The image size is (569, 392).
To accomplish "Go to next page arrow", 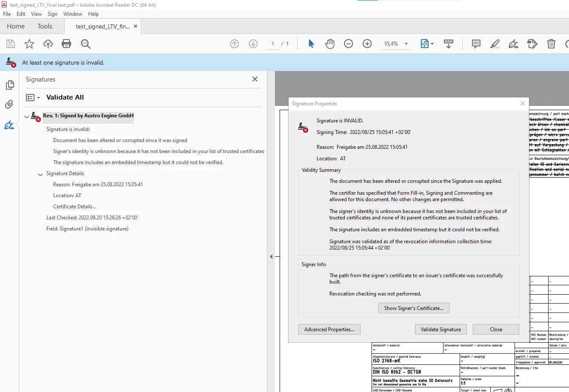I will coord(253,44).
